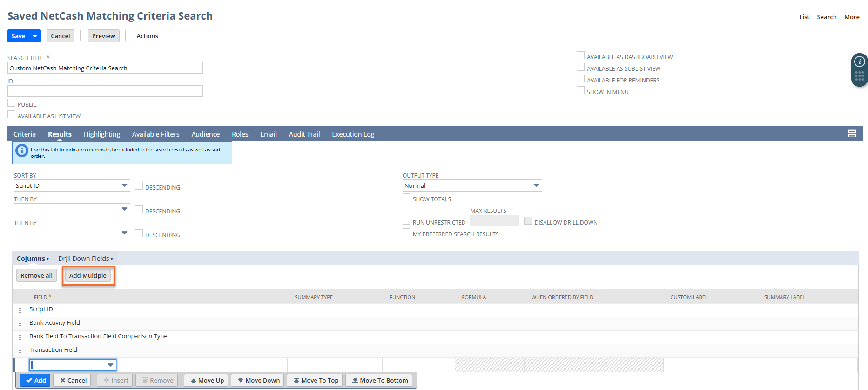Click the Add Multiple button
Image resolution: width=868 pixels, height=390 pixels.
point(88,275)
